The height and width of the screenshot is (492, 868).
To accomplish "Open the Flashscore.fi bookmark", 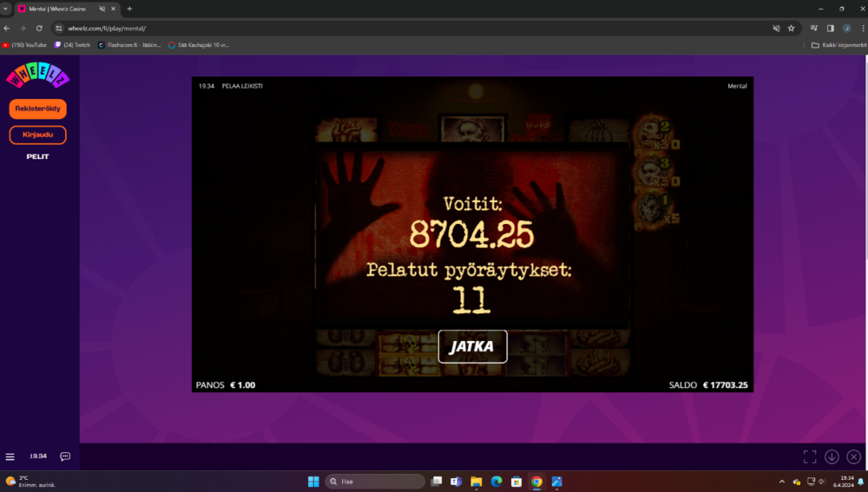I will pos(129,45).
